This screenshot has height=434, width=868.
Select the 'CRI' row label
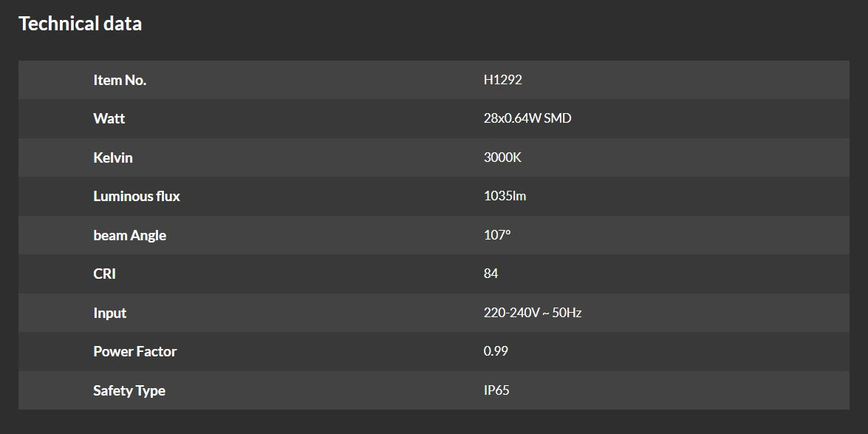tap(104, 274)
